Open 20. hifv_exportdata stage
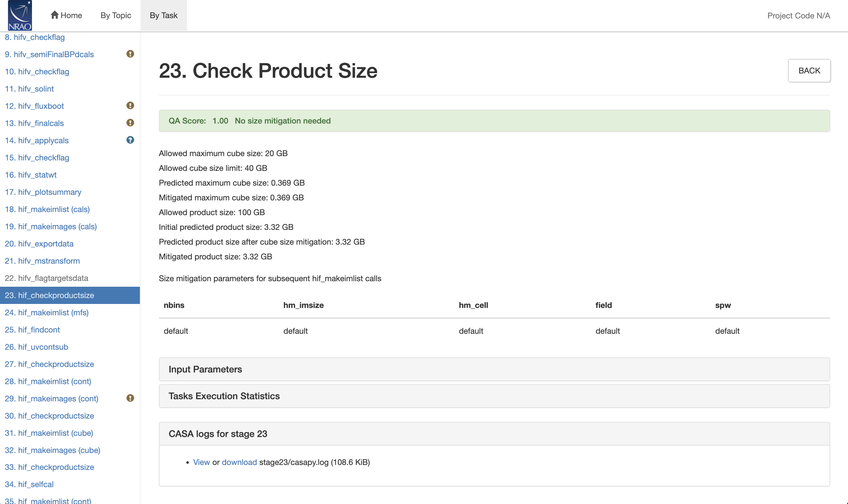Screen dimensions: 848x504 pyautogui.click(x=39, y=244)
